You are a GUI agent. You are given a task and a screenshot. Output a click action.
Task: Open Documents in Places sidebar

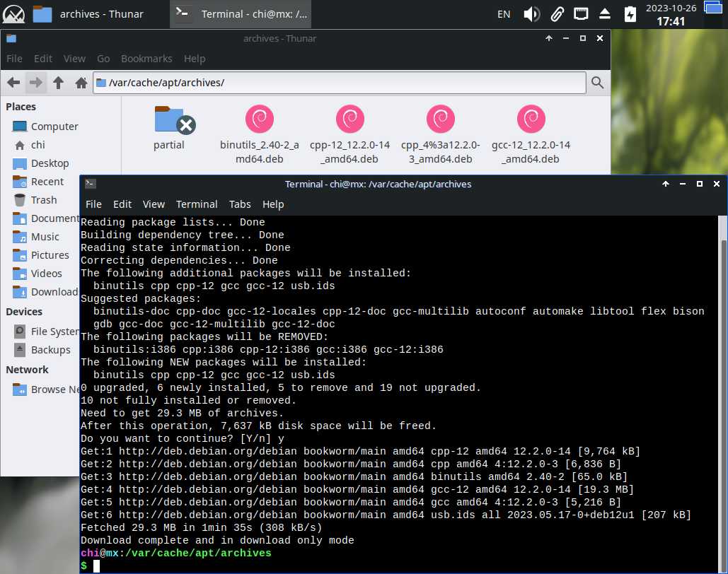point(45,218)
